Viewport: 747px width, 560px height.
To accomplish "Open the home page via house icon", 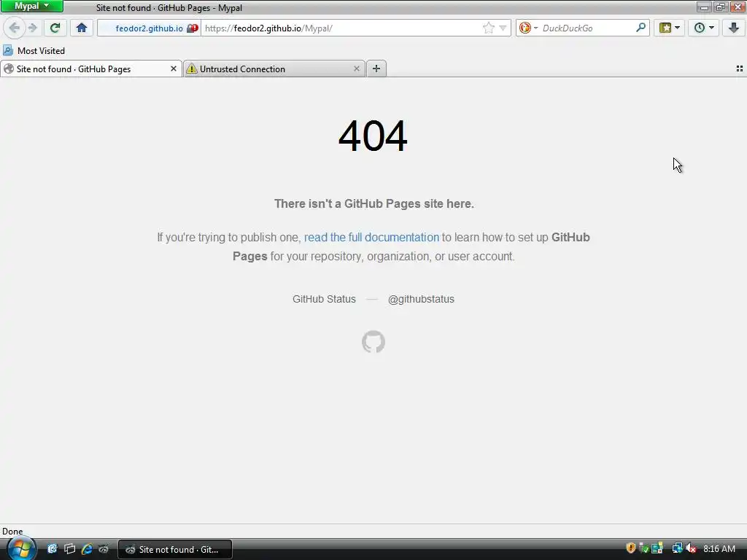I will point(82,28).
